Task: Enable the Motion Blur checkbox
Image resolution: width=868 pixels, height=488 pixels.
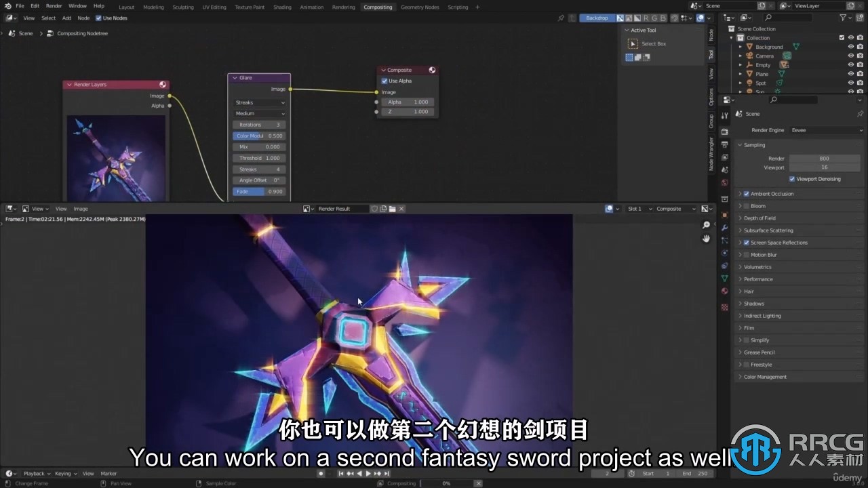Action: pyautogui.click(x=747, y=255)
